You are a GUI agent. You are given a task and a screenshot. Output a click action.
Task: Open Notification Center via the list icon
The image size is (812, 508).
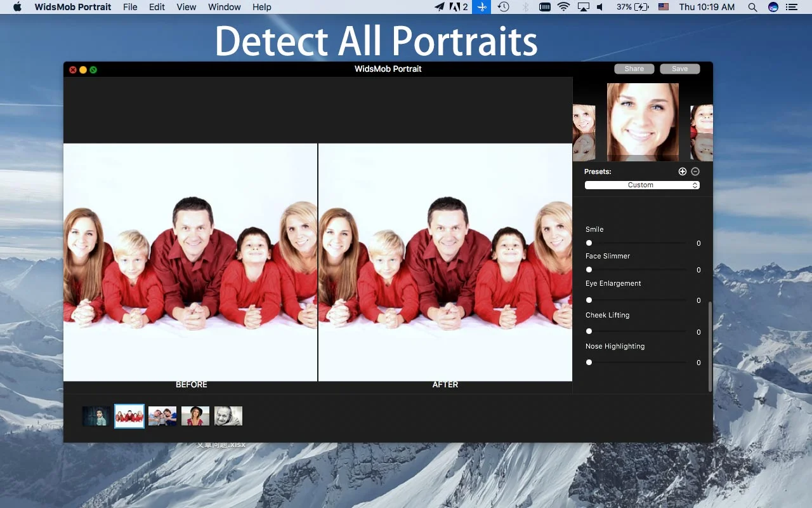[x=792, y=7]
